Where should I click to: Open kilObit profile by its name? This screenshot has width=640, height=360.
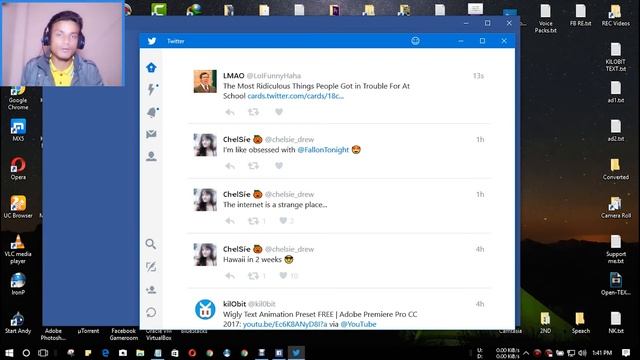pos(234,304)
